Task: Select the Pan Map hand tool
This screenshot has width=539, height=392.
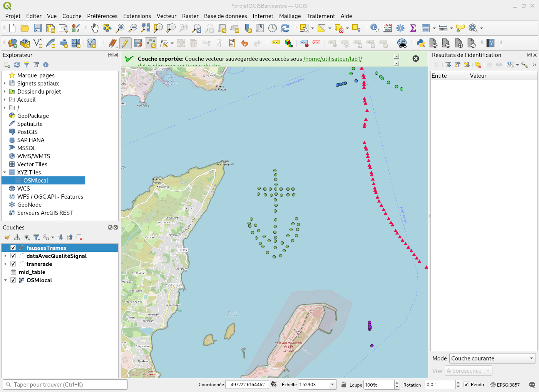Action: pyautogui.click(x=95, y=28)
